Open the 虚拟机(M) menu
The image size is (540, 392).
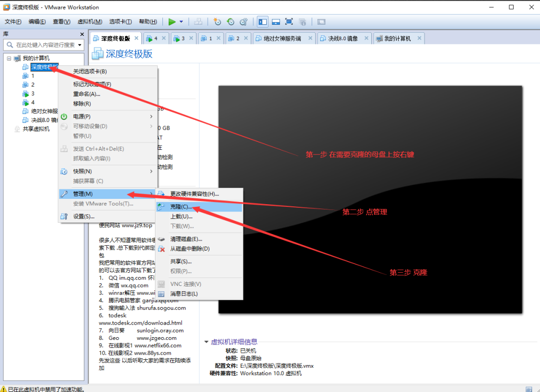point(90,22)
